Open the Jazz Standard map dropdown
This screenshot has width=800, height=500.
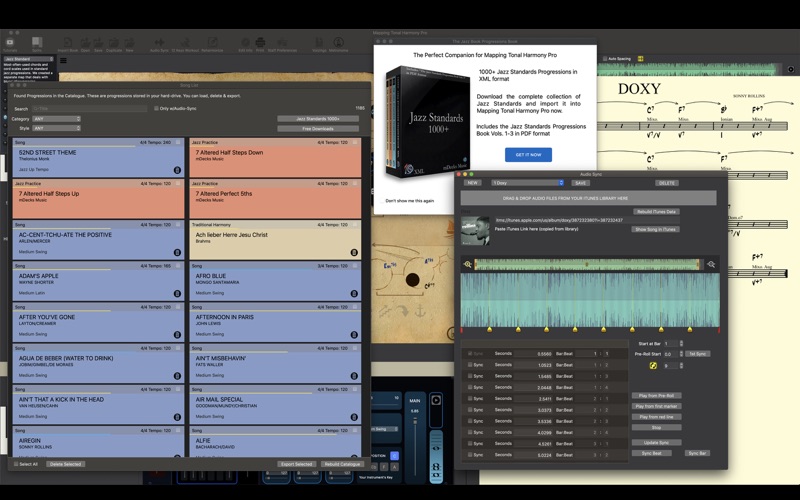click(28, 59)
